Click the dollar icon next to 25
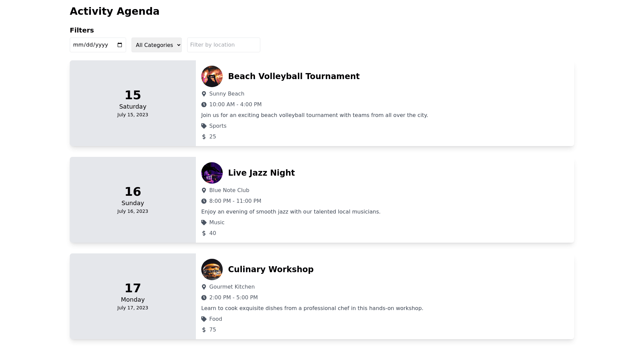Screen dimensions: 644x362 click(204, 137)
